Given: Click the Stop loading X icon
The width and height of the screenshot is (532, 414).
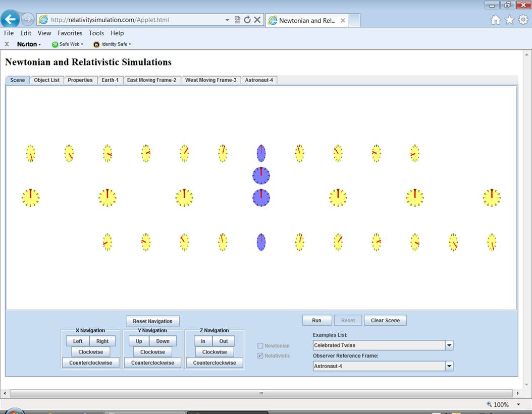Looking at the screenshot, I should click(257, 20).
